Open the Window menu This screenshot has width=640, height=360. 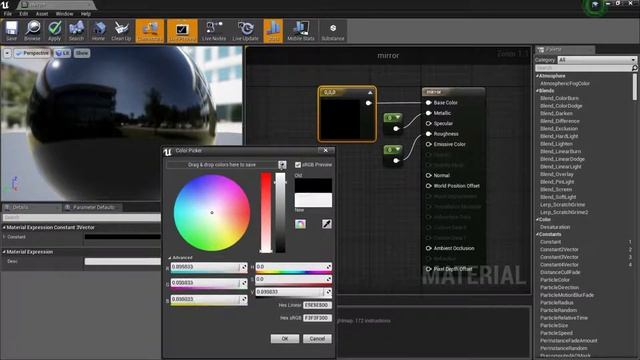click(x=64, y=14)
